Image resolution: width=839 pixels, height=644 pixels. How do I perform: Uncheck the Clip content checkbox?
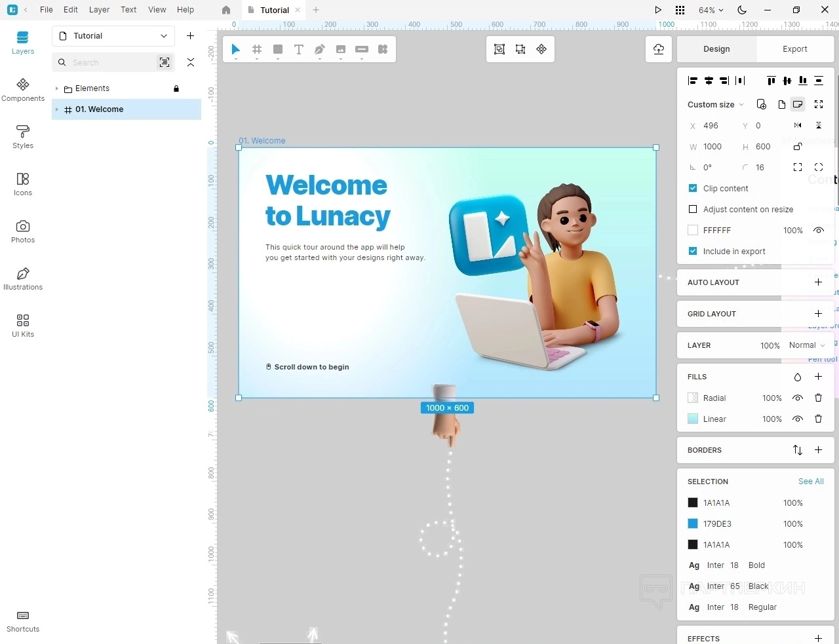click(x=693, y=189)
